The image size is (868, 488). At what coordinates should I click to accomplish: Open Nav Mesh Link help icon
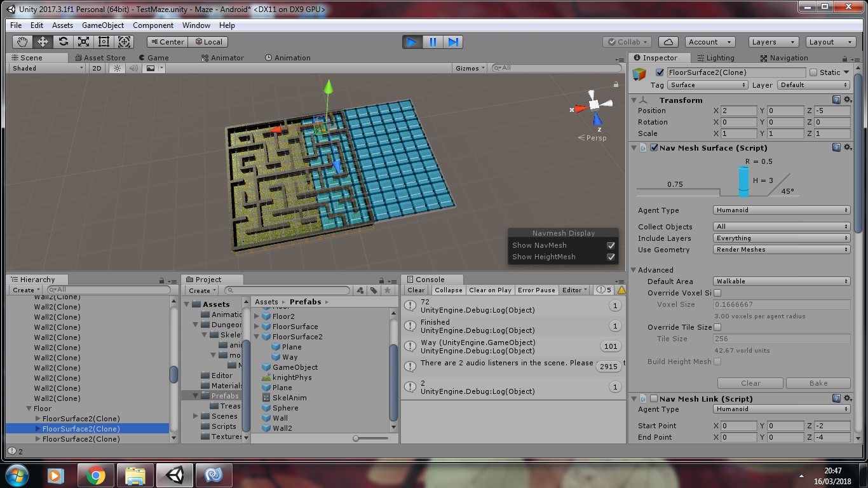coord(837,398)
